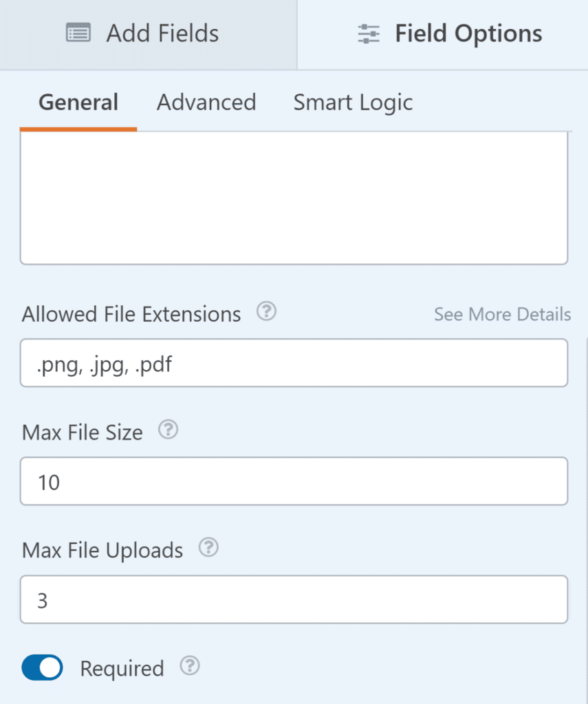Click the blue Required toggle control

(42, 668)
